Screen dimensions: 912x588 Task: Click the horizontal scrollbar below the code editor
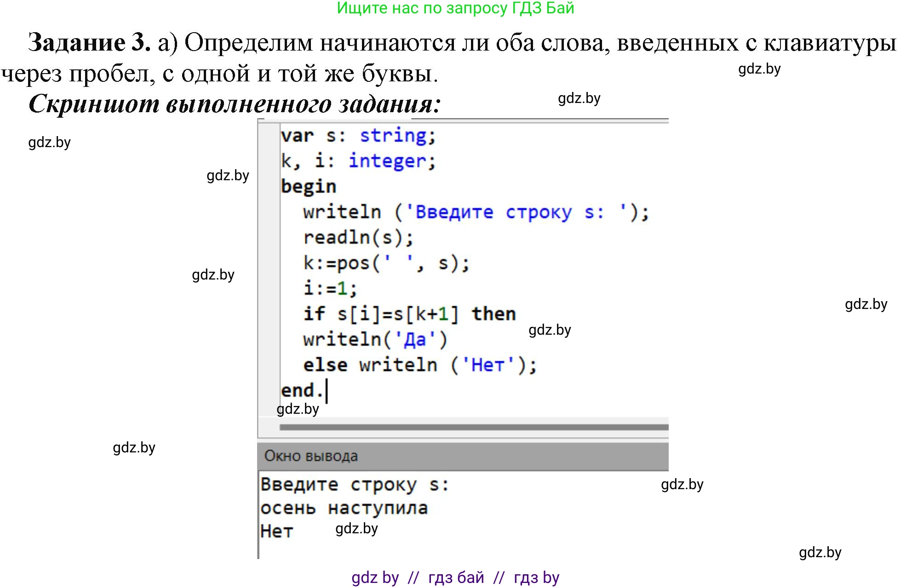pyautogui.click(x=474, y=427)
